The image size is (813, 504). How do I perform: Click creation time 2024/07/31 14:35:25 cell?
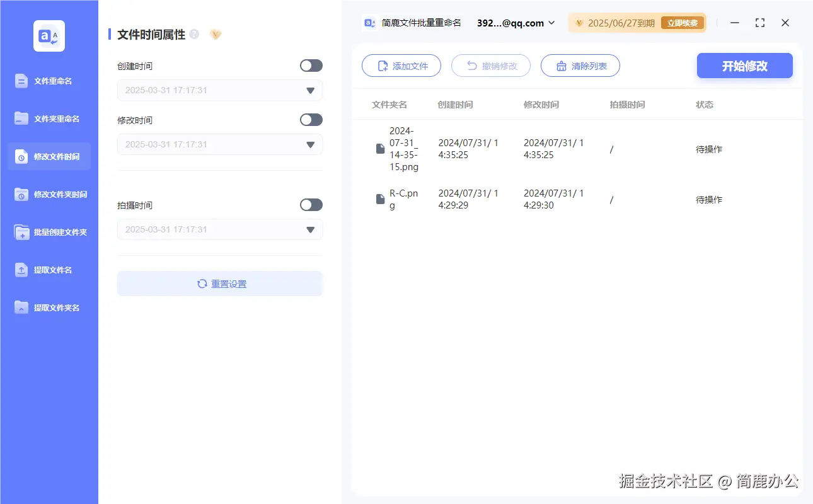click(x=468, y=149)
